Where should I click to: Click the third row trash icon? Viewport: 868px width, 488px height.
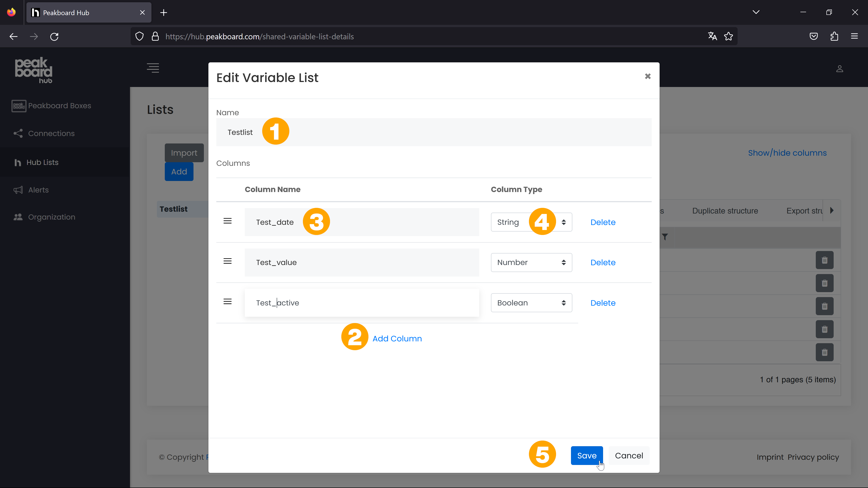(824, 306)
